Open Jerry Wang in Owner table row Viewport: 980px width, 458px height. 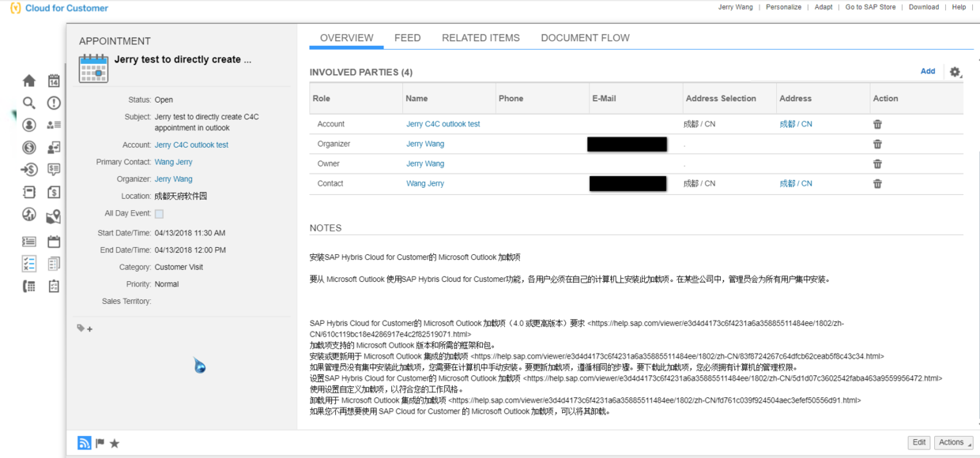tap(425, 163)
